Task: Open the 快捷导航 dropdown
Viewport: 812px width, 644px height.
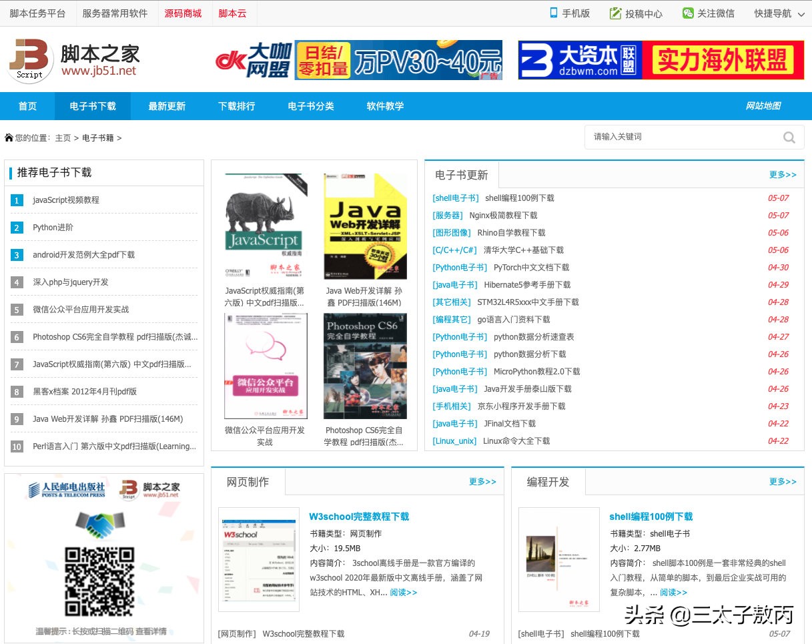Action: [779, 13]
